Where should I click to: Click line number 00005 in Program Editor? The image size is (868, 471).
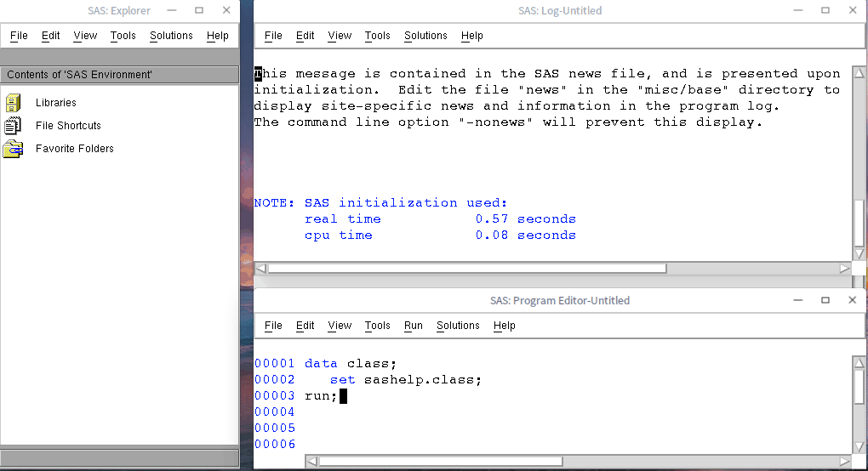point(275,428)
